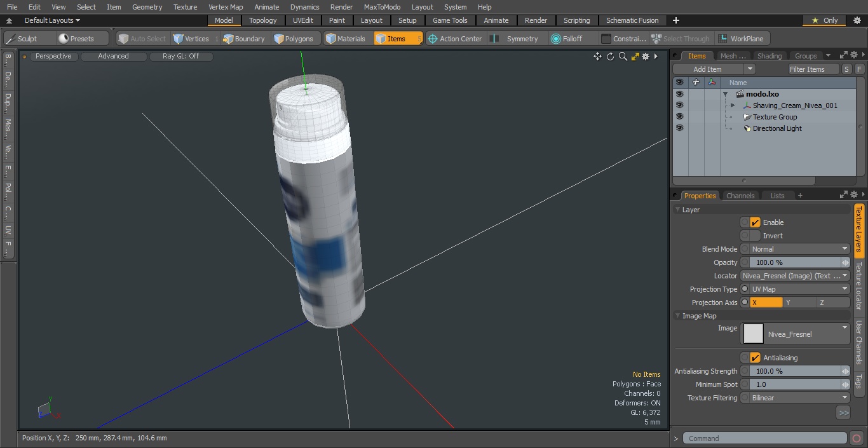
Task: Expand Properties panel using the maximize icon
Action: click(844, 195)
